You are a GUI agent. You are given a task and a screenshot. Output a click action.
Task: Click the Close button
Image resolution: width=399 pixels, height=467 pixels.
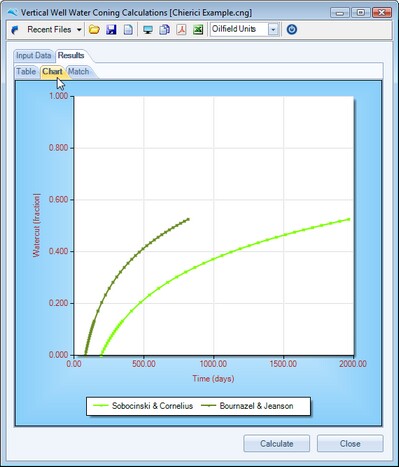(x=350, y=444)
